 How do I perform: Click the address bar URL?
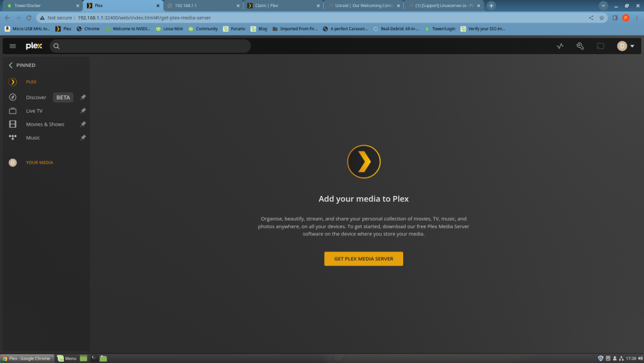[x=144, y=17]
